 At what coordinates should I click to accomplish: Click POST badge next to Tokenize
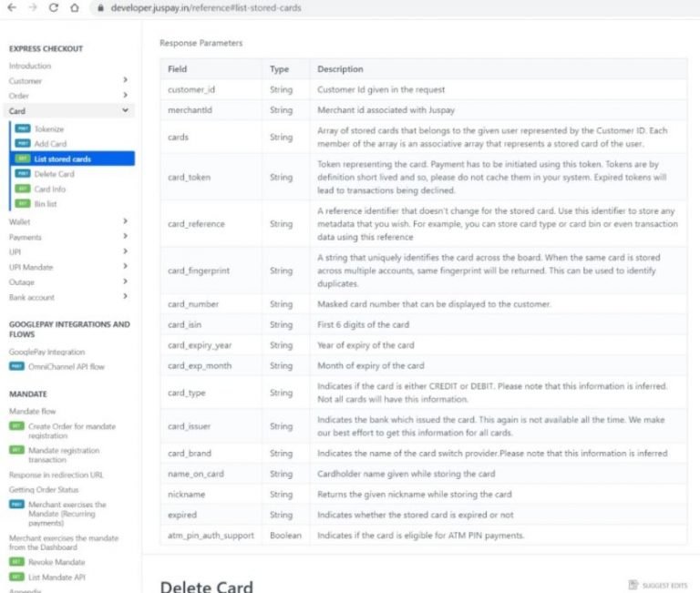(x=23, y=129)
